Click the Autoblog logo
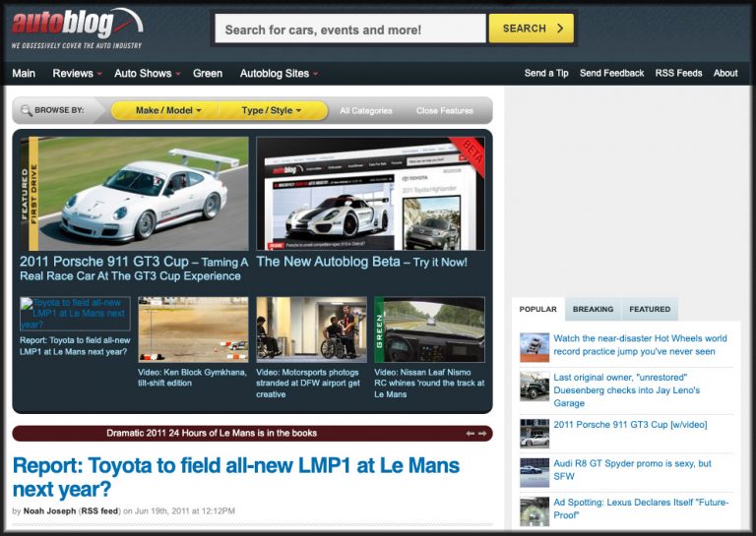 [77, 28]
